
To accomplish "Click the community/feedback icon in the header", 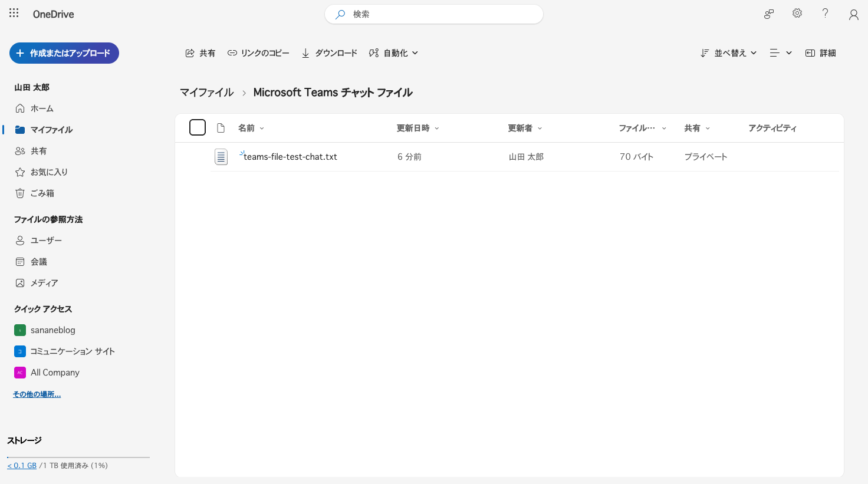I will coord(769,14).
